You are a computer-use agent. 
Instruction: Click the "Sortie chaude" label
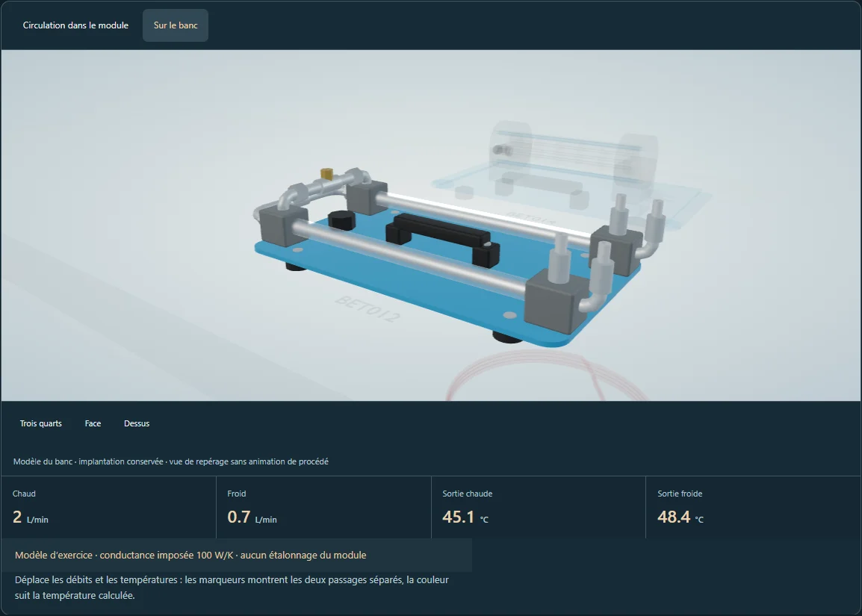468,494
